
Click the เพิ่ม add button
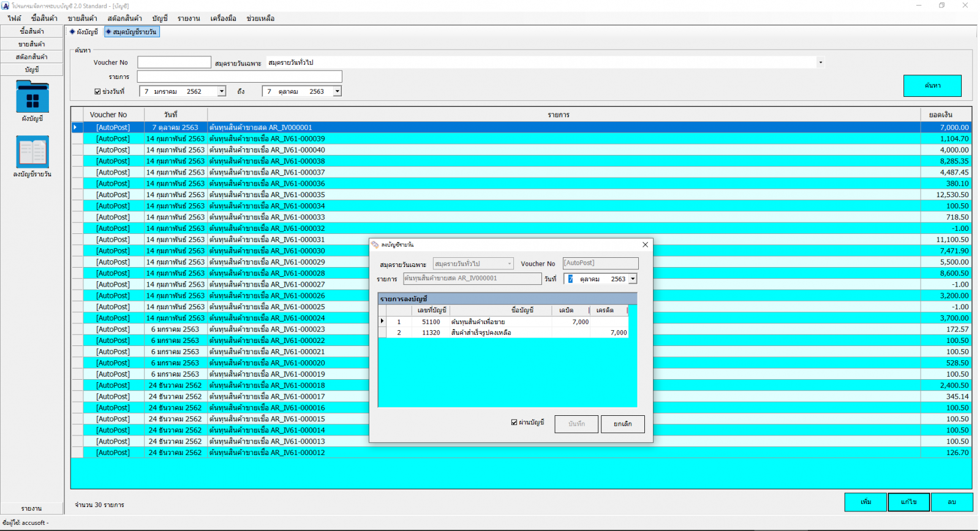[865, 502]
